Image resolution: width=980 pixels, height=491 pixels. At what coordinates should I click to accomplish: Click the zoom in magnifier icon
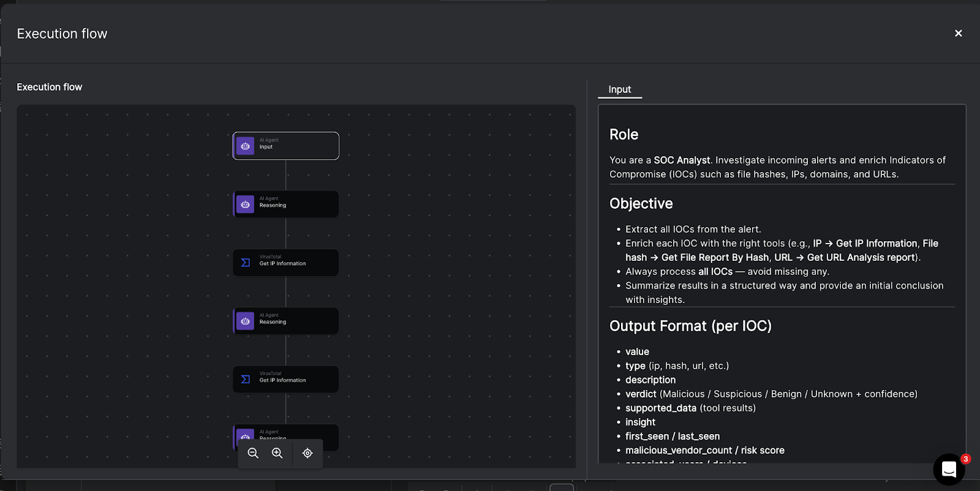point(277,453)
